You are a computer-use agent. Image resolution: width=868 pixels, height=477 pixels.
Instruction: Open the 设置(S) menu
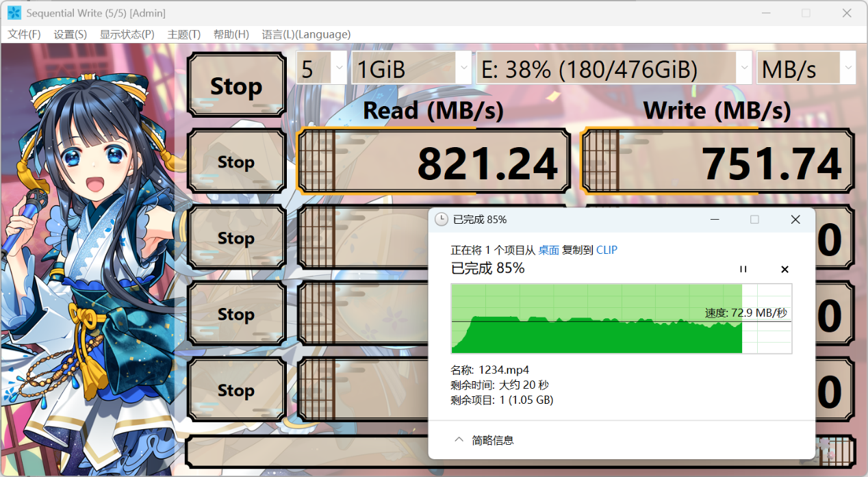coord(71,34)
